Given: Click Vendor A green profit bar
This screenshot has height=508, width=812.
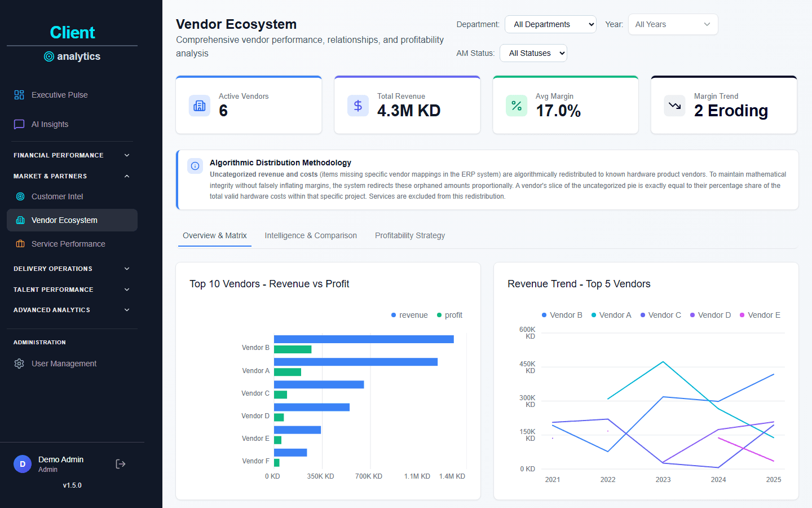Looking at the screenshot, I should pos(288,372).
